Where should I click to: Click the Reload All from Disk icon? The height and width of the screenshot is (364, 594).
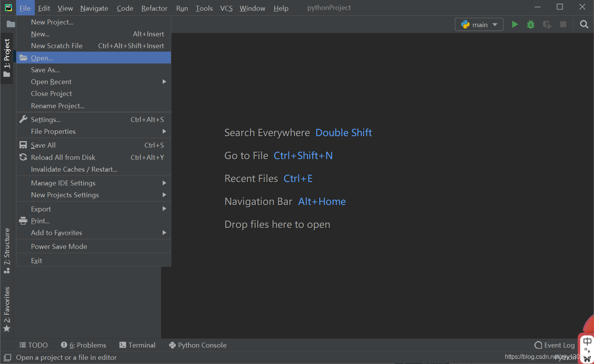click(x=23, y=157)
